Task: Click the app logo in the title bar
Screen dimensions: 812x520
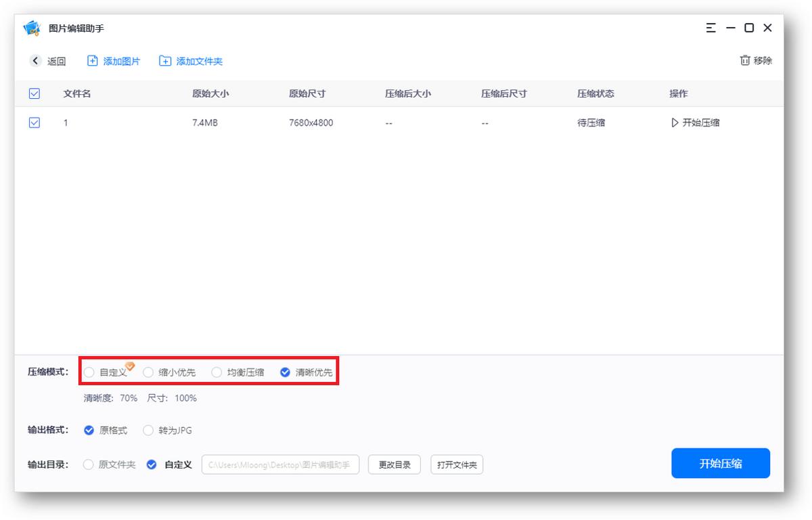Action: [32, 28]
